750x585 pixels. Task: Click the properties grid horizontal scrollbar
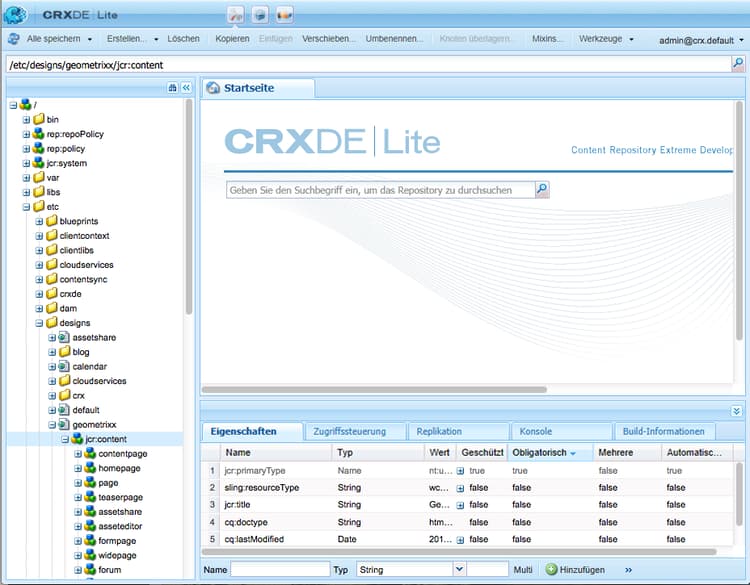coord(459,552)
